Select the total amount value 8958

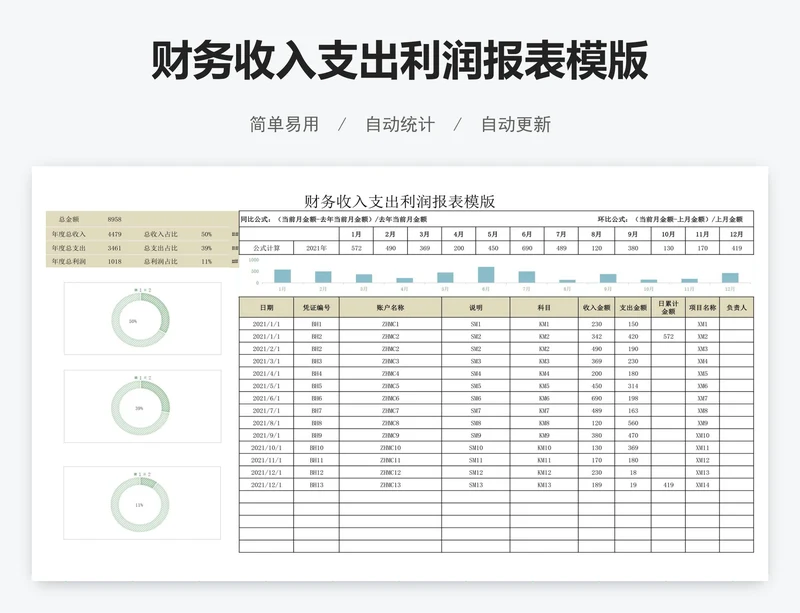pyautogui.click(x=114, y=219)
